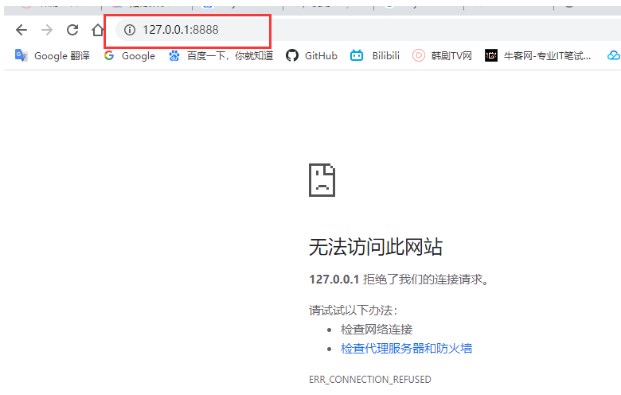Select the 无法访问此网站 heading
Viewport: 621px width, 395px height.
tap(375, 247)
